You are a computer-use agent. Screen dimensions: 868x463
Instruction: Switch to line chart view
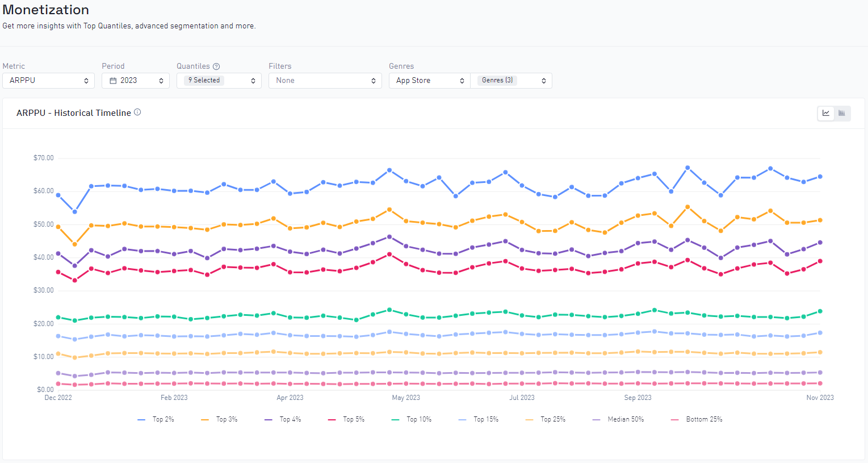[826, 113]
